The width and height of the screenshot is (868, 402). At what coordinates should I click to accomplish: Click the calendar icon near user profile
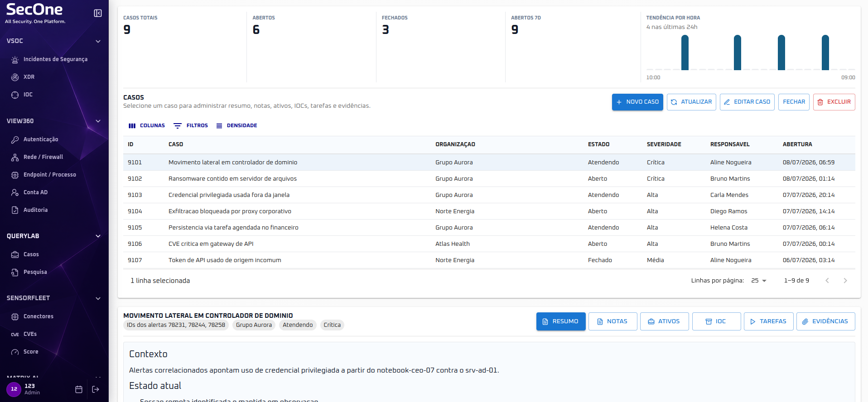point(79,389)
